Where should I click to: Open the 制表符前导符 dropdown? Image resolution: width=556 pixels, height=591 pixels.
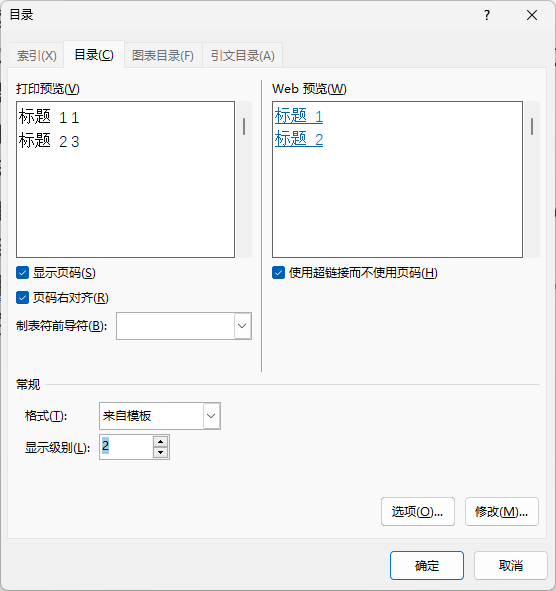(242, 326)
